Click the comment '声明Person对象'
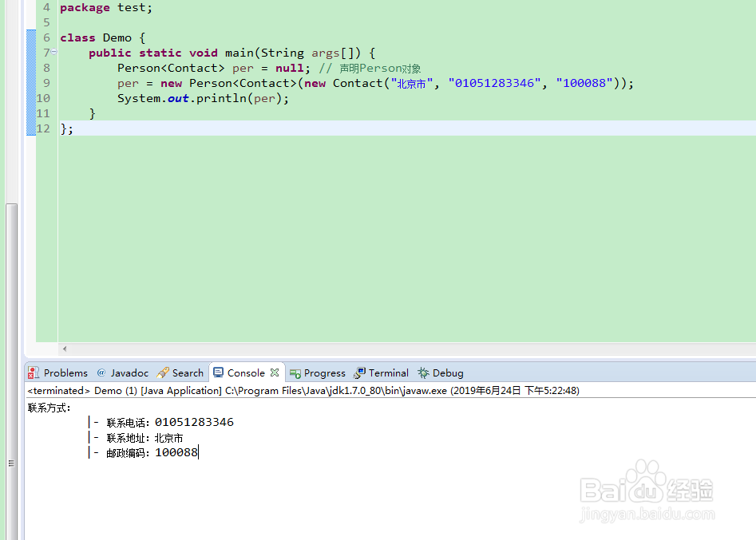 click(380, 69)
